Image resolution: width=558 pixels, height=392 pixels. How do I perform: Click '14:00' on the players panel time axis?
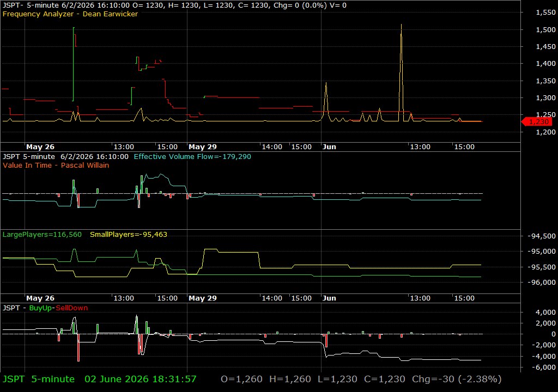pyautogui.click(x=272, y=298)
